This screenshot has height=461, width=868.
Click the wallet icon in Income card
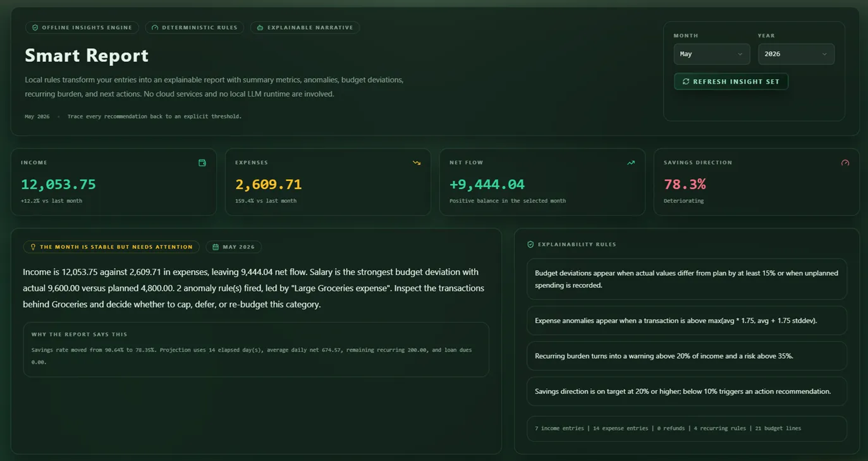pos(202,163)
